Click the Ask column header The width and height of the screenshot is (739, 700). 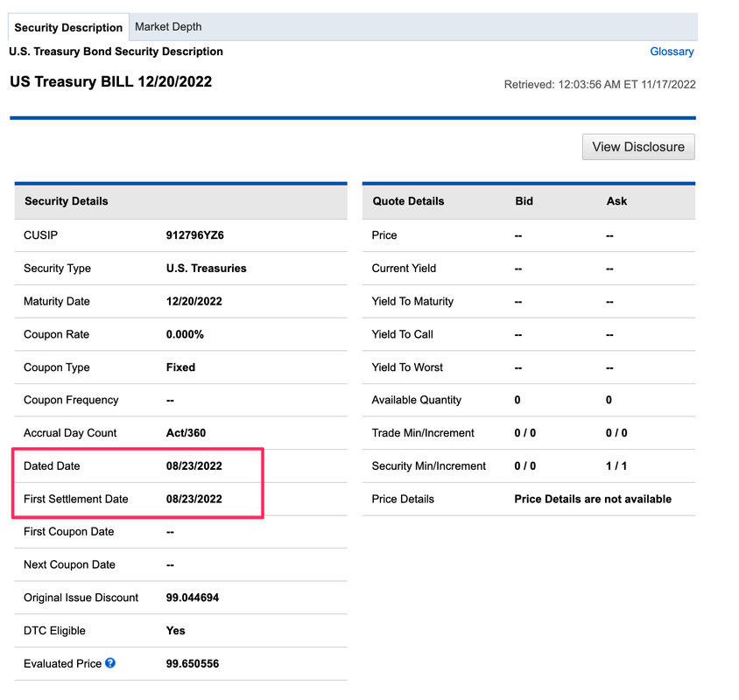pyautogui.click(x=616, y=201)
